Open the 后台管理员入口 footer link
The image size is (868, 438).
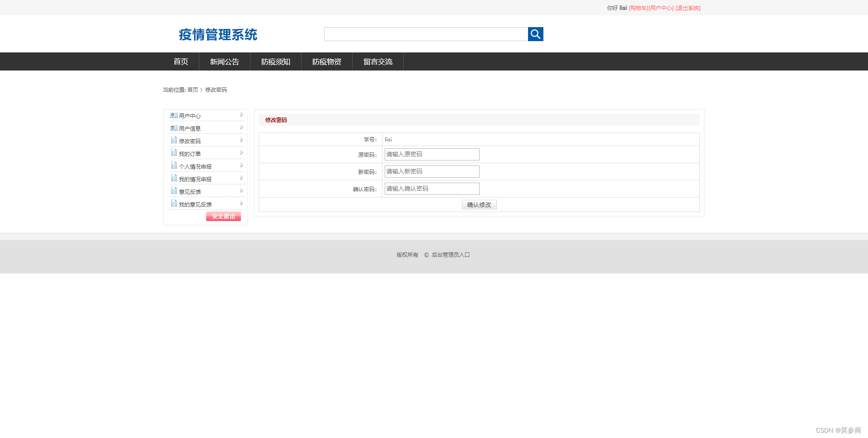[451, 255]
